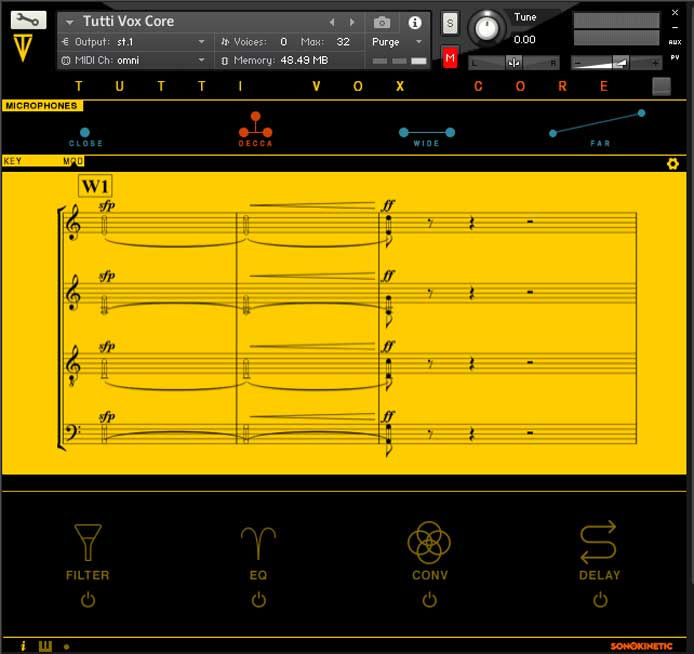
Task: Click the small dot indicator in bottom bar
Action: click(66, 646)
